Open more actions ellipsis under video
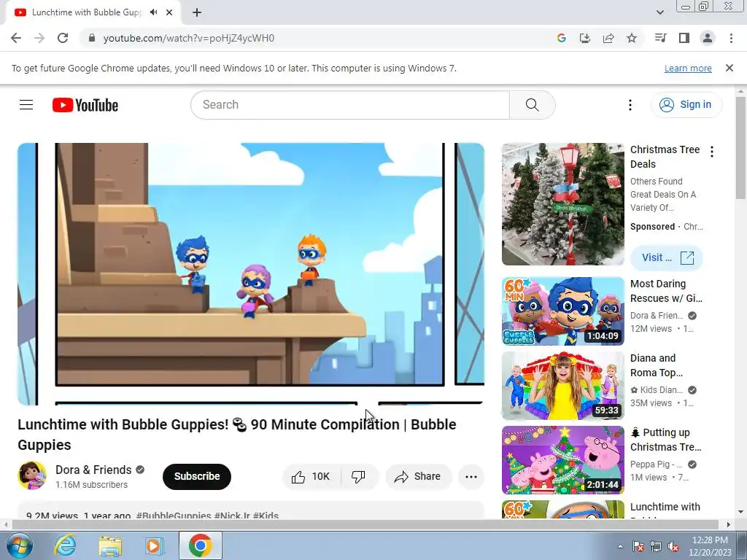Image resolution: width=747 pixels, height=560 pixels. point(471,477)
